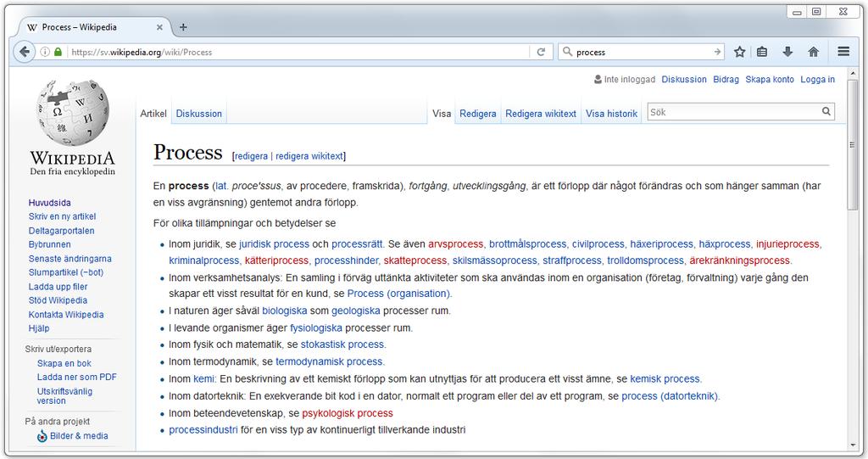
Task: Open Kontakta Wikipedia link
Action: click(x=66, y=315)
